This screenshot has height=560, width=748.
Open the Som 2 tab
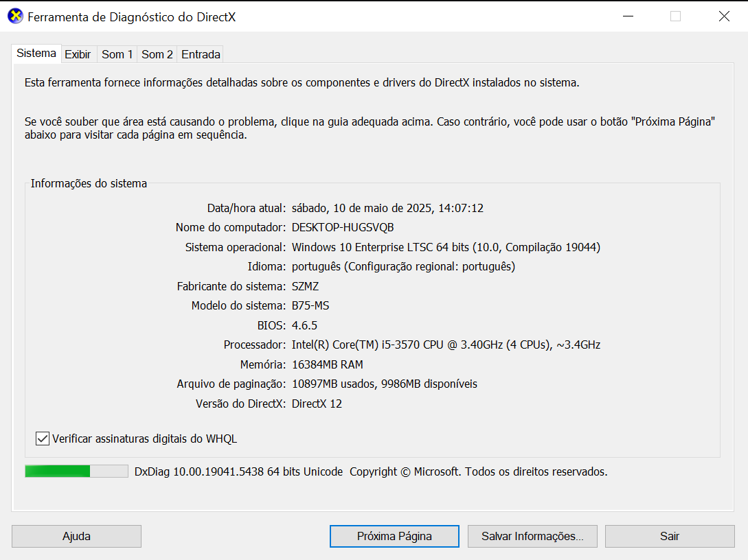[157, 54]
